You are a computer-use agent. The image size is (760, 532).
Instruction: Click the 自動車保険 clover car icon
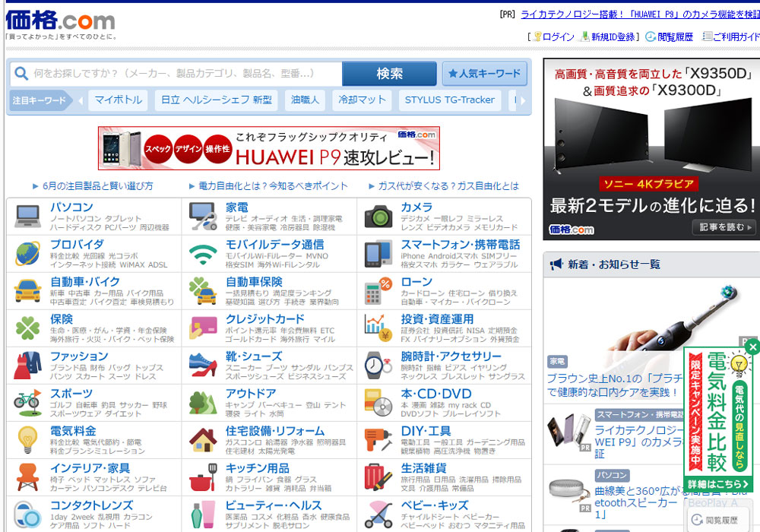point(203,291)
